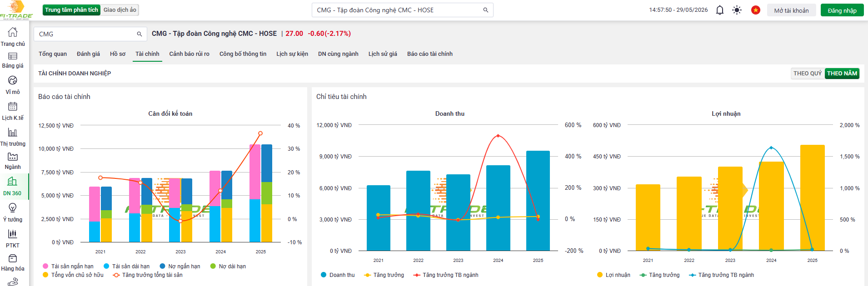Open the Cảnh báo rủi ro tab
Screen dimensions: 868x286
point(190,54)
